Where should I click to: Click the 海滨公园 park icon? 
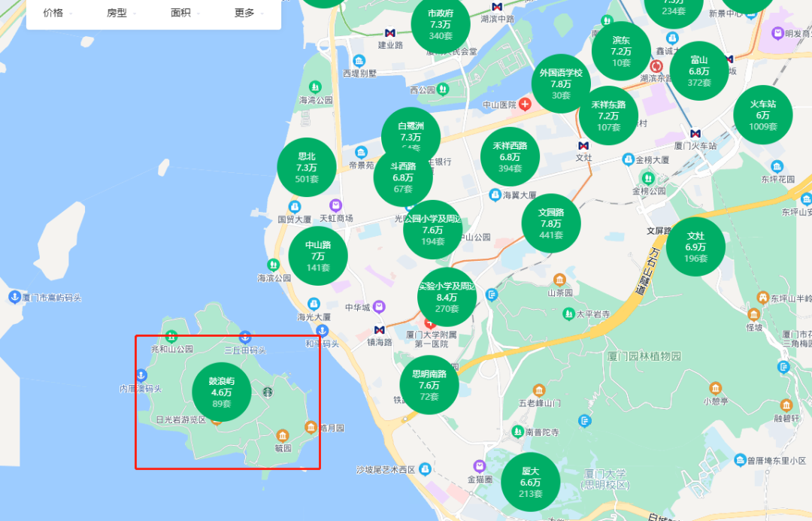click(x=273, y=265)
